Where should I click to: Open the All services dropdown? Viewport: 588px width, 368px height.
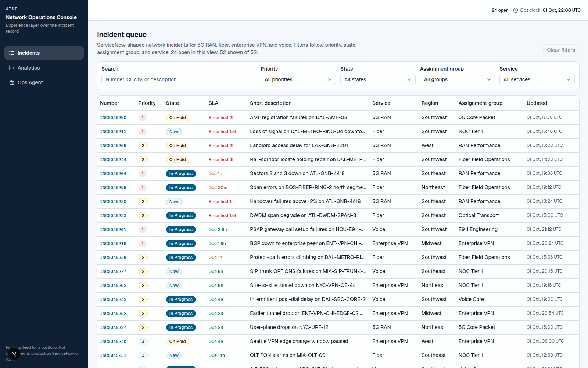click(x=537, y=79)
